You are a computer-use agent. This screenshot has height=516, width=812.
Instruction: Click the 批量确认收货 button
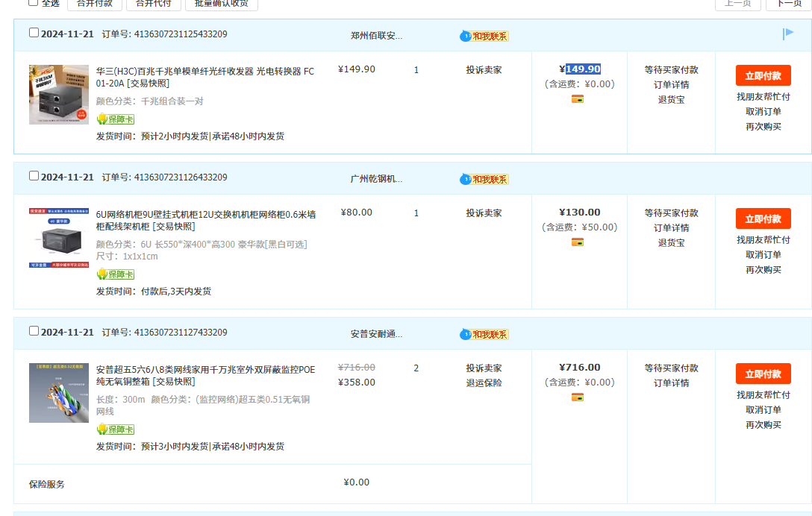pos(222,4)
